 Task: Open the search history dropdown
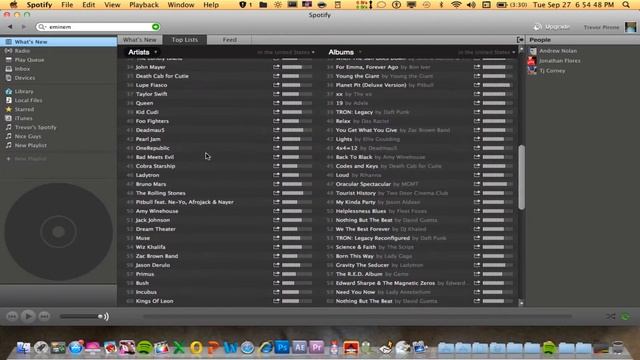(x=41, y=27)
